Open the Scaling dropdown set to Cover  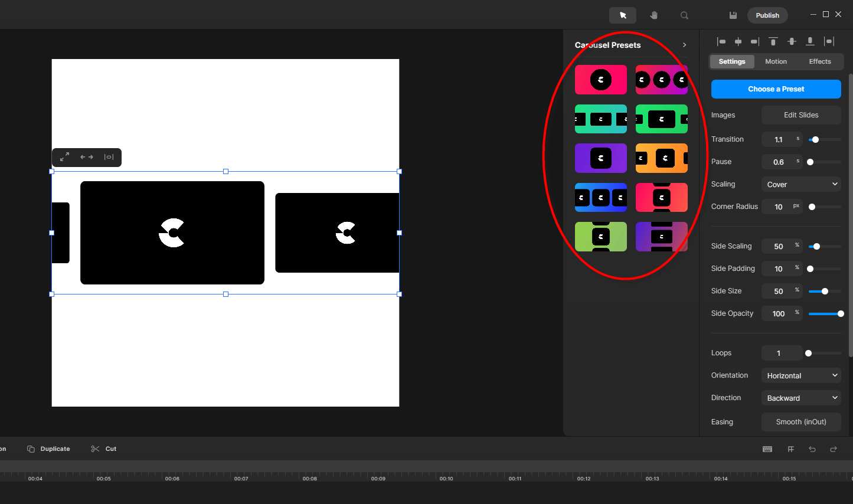point(800,185)
